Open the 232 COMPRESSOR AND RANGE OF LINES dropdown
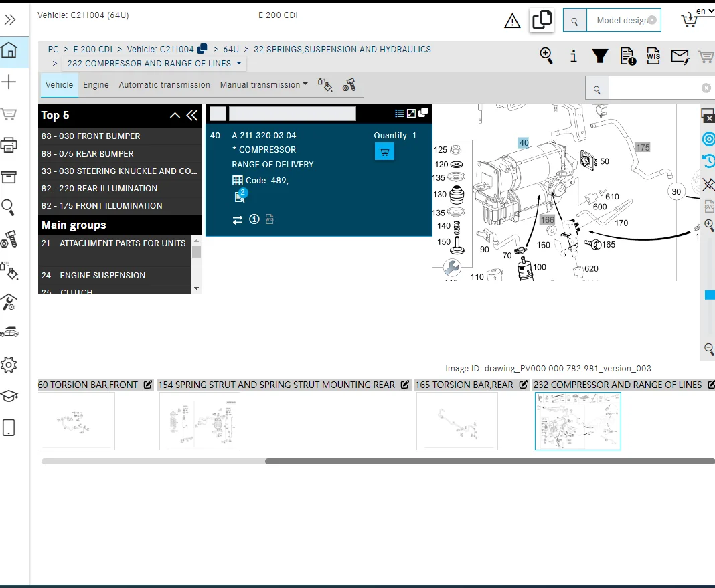The image size is (715, 588). pyautogui.click(x=154, y=64)
